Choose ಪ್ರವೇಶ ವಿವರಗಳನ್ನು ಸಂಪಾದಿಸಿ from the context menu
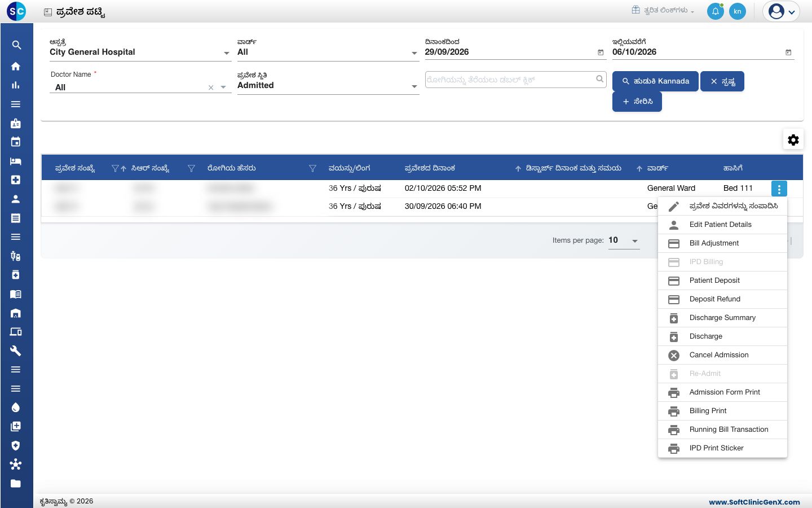 [722, 207]
